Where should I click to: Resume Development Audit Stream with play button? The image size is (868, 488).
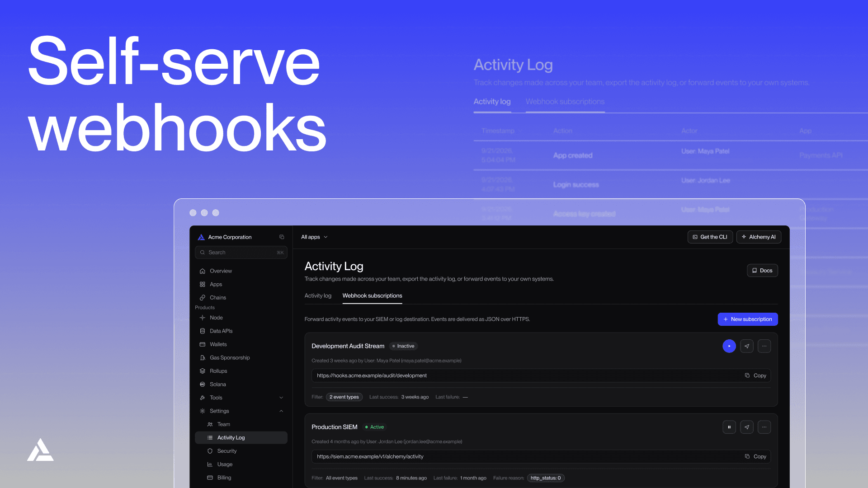coord(729,346)
